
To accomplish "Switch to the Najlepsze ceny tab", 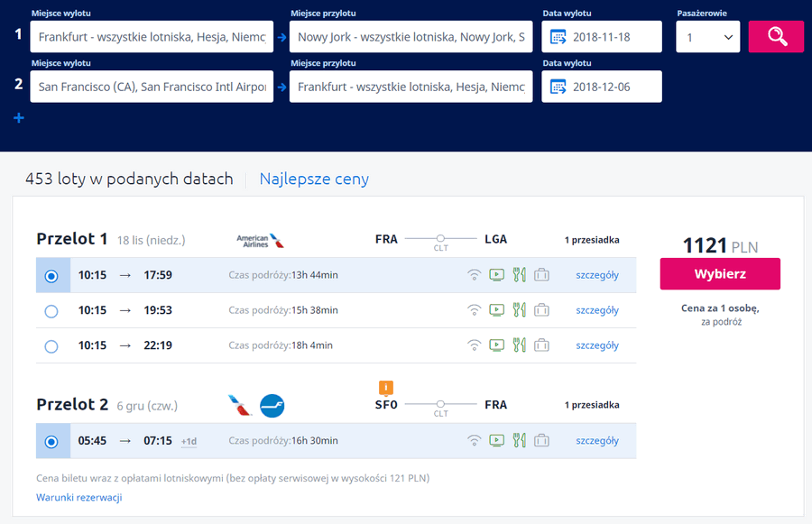I will click(314, 179).
